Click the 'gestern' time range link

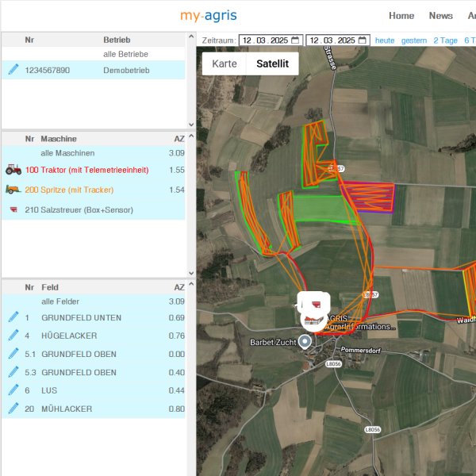click(x=414, y=40)
